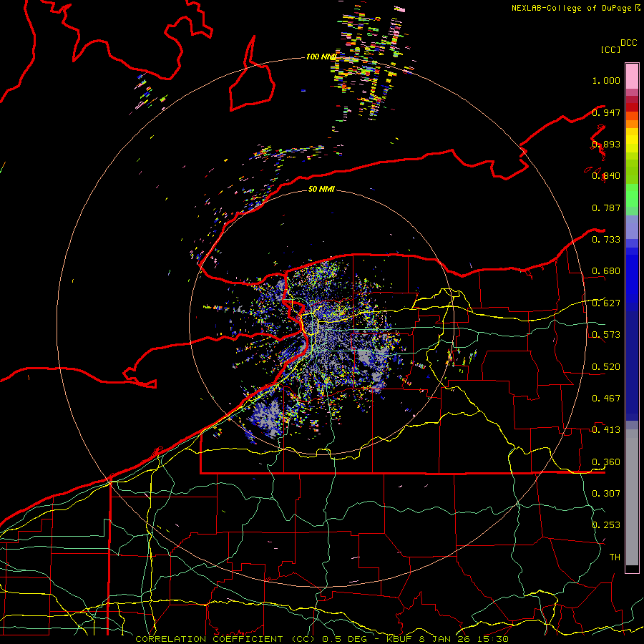This screenshot has height=644, width=644.
Task: Select the 0.627 legend value
Action: (x=606, y=303)
